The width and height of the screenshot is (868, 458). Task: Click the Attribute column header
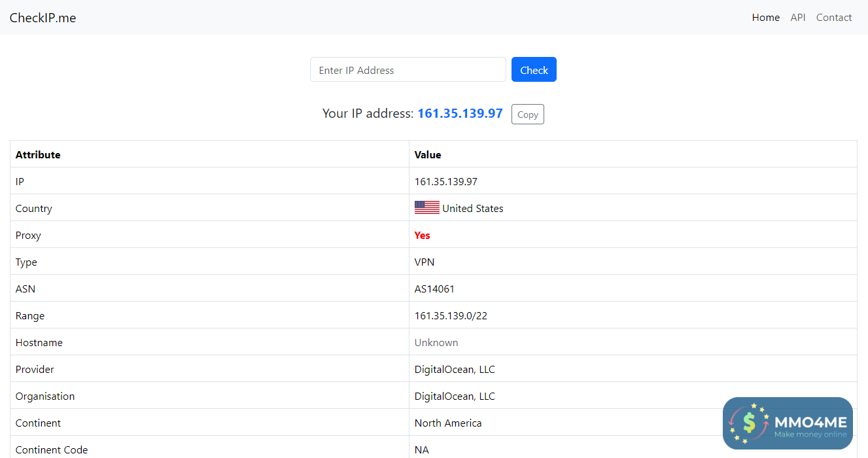[x=38, y=154]
